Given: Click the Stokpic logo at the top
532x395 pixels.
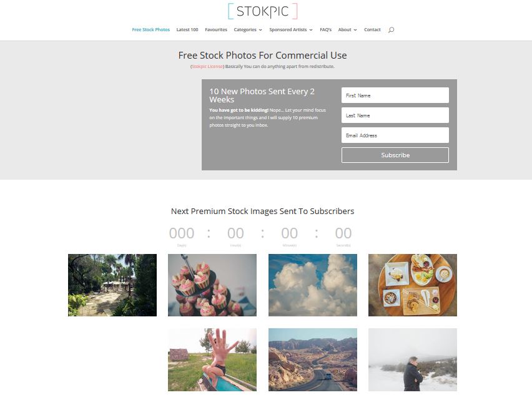Looking at the screenshot, I should point(263,11).
